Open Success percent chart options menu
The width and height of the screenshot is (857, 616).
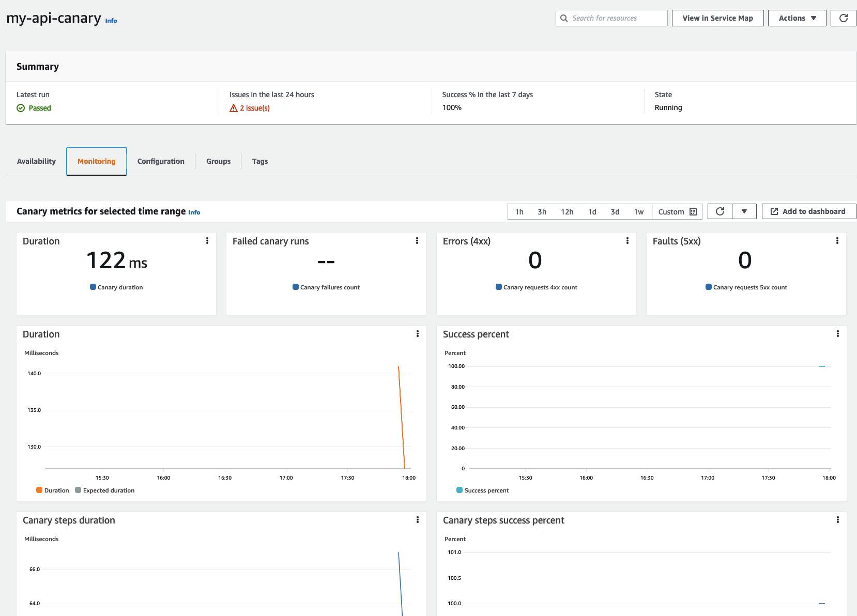point(837,334)
